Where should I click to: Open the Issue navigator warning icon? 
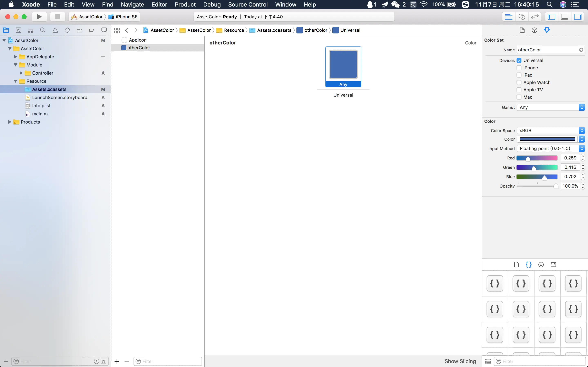click(x=55, y=30)
